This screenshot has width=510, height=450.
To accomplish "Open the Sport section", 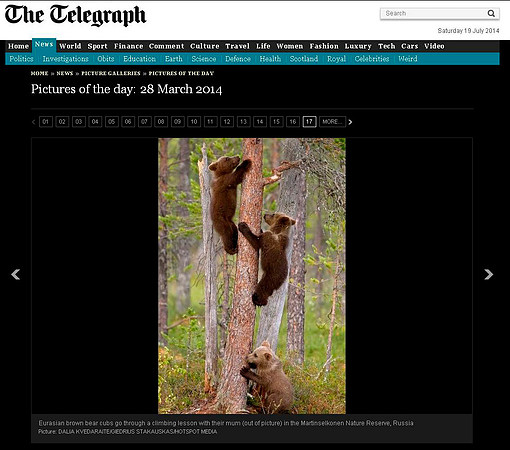I will 97,46.
